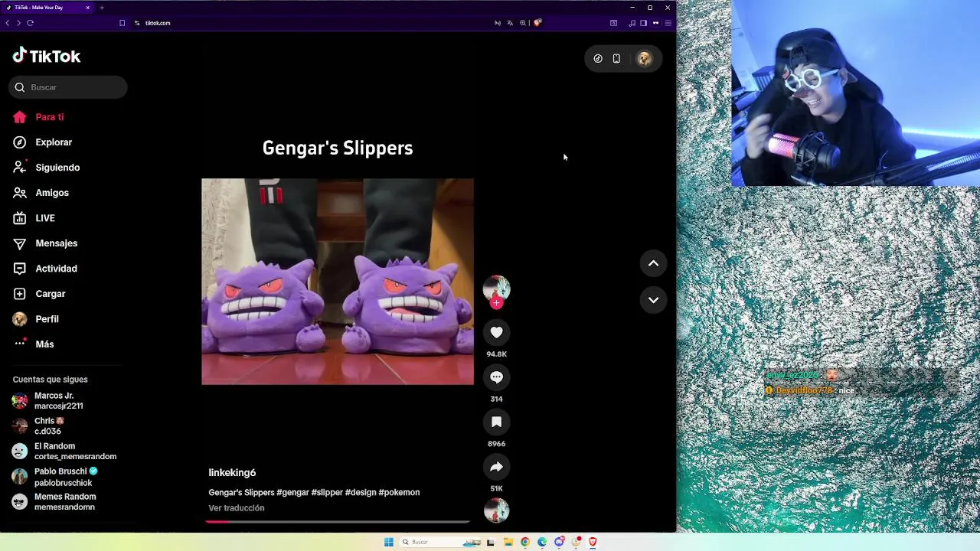Image resolution: width=980 pixels, height=551 pixels.
Task: Go back in the browser
Action: [x=8, y=23]
